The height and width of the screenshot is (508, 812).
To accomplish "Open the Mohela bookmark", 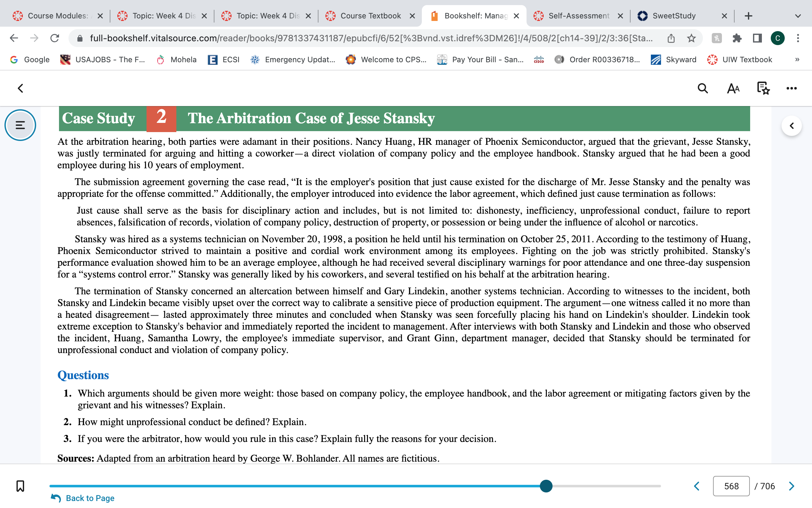I will 176,59.
